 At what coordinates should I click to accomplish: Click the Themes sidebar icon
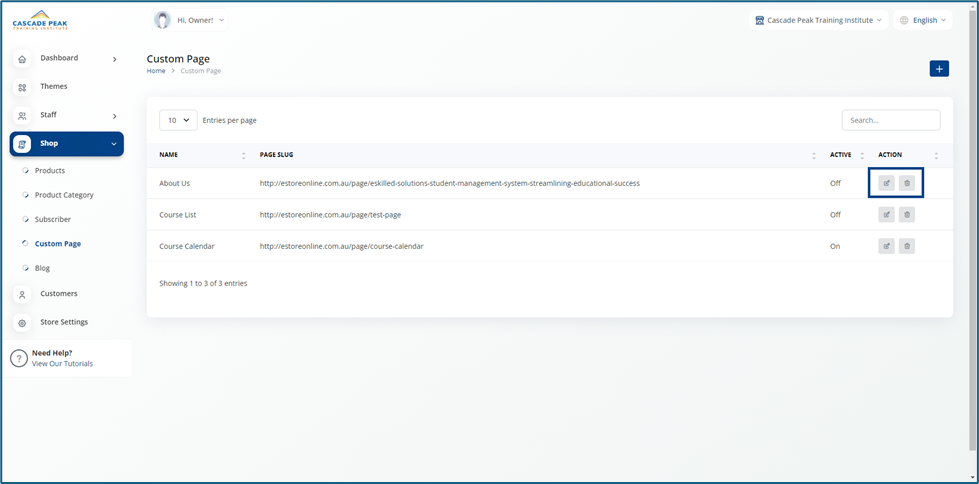(22, 87)
